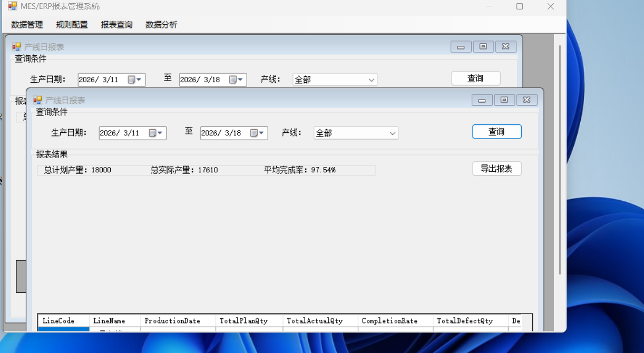Maximize the MES/ERP main window
This screenshot has height=353, width=644.
pyautogui.click(x=520, y=6)
